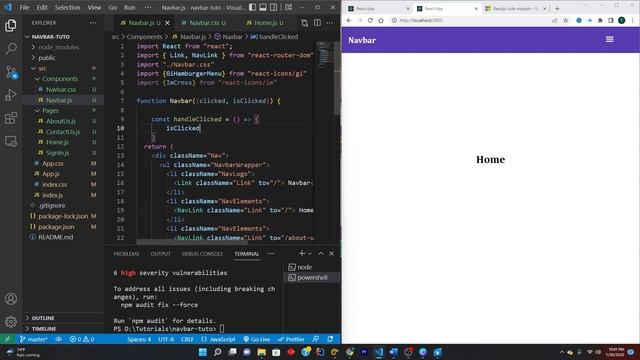The height and width of the screenshot is (360, 640).
Task: Open the Selection menu
Action: [x=67, y=7]
